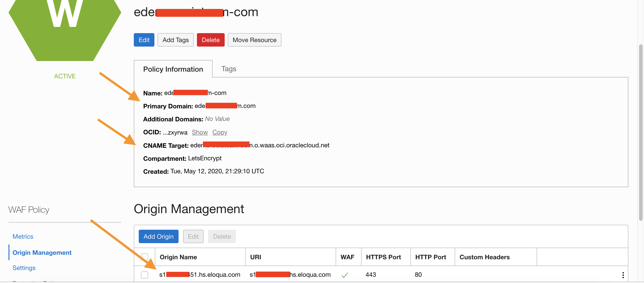Image resolution: width=644 pixels, height=283 pixels.
Task: Copy the OCID to clipboard
Action: point(220,132)
